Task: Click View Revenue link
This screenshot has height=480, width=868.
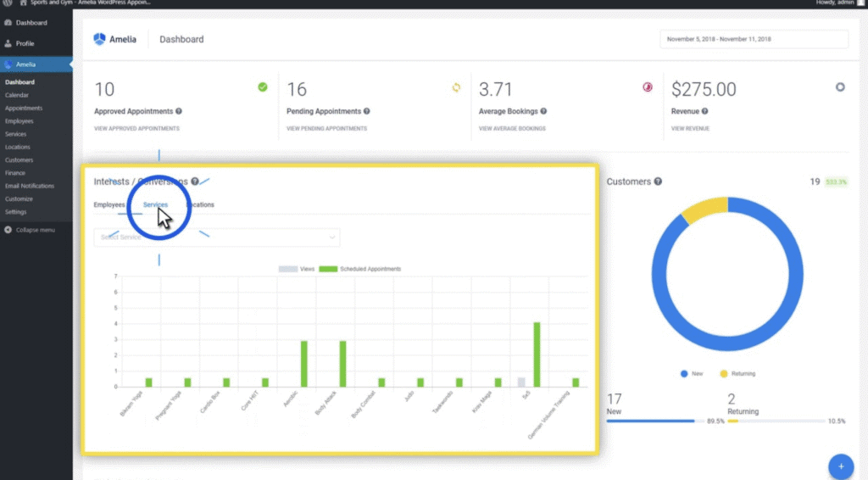Action: click(690, 129)
